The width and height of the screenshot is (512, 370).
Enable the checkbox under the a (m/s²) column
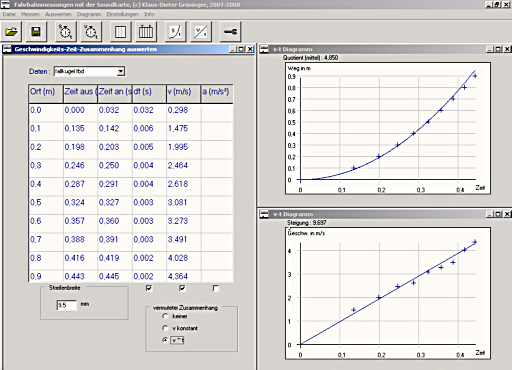click(216, 288)
